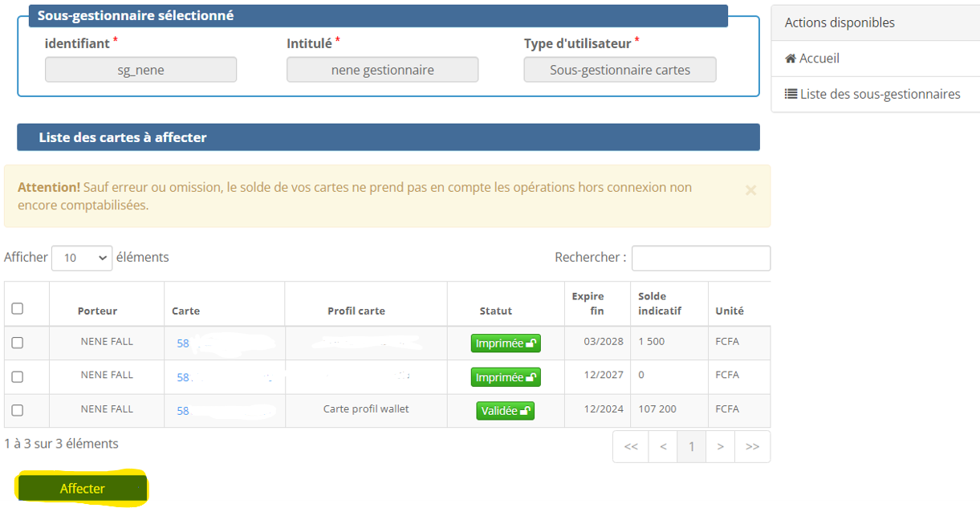The height and width of the screenshot is (508, 980).
Task: Go to the previous page arrow
Action: click(663, 447)
